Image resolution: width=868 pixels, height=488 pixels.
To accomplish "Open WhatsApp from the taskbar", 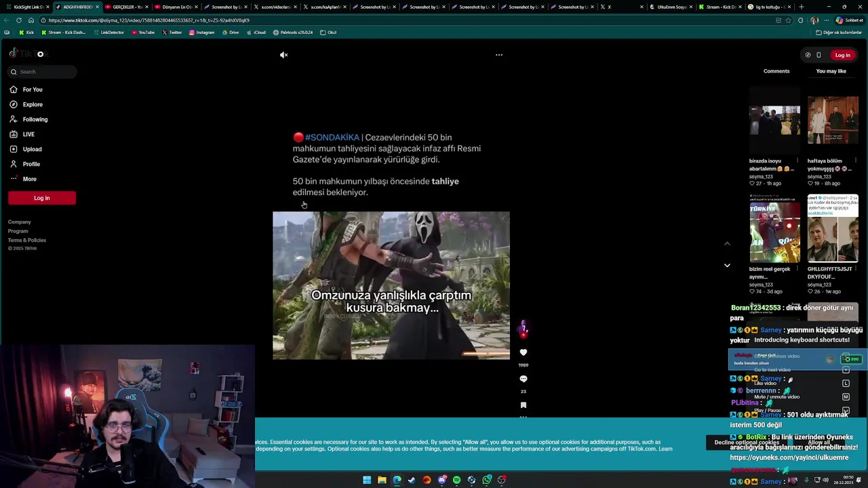I will [x=487, y=480].
